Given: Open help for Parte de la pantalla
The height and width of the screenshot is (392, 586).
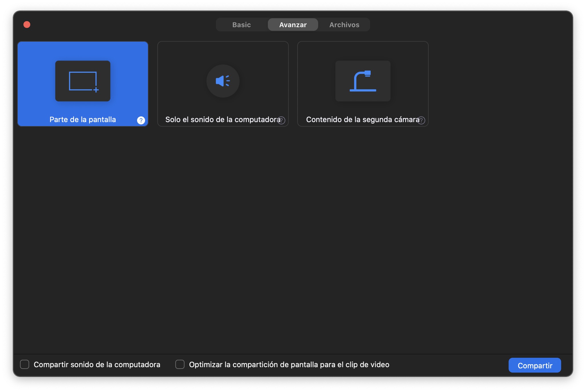Looking at the screenshot, I should pos(141,120).
